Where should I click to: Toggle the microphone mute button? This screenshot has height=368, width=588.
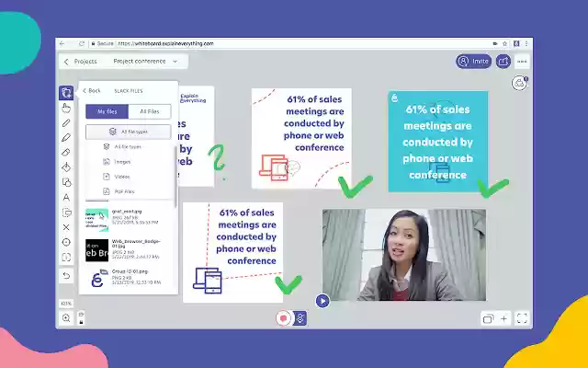coord(300,318)
